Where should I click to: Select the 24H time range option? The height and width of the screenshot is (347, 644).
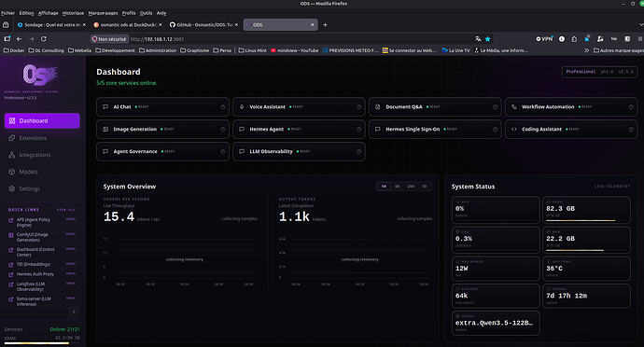point(411,187)
